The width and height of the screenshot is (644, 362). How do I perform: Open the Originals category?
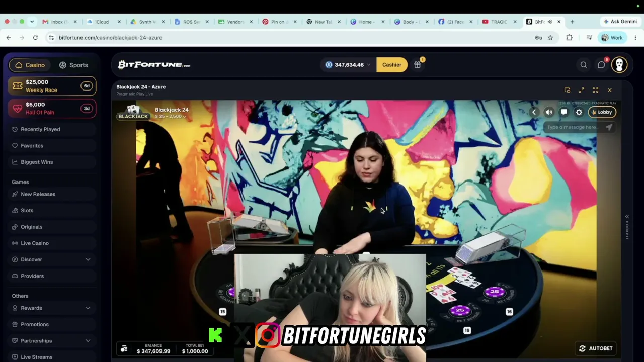click(51, 227)
